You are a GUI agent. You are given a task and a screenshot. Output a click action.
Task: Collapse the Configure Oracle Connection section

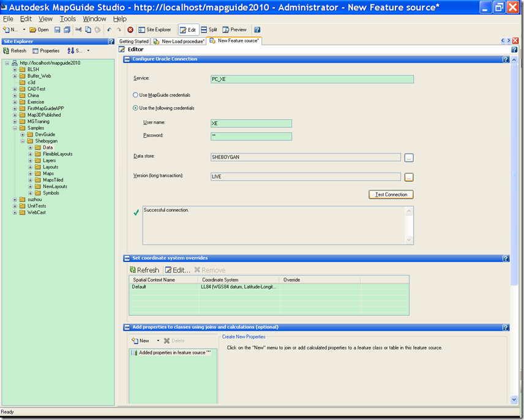point(127,59)
